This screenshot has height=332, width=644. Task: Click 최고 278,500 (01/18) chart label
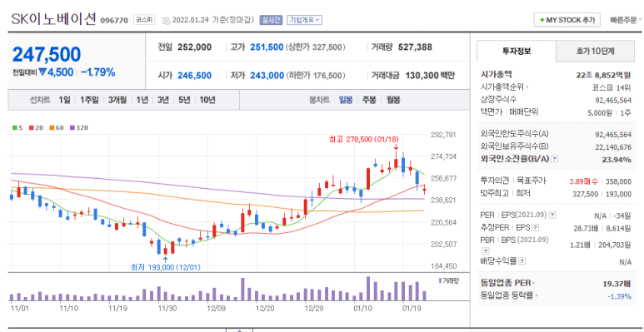(x=363, y=140)
